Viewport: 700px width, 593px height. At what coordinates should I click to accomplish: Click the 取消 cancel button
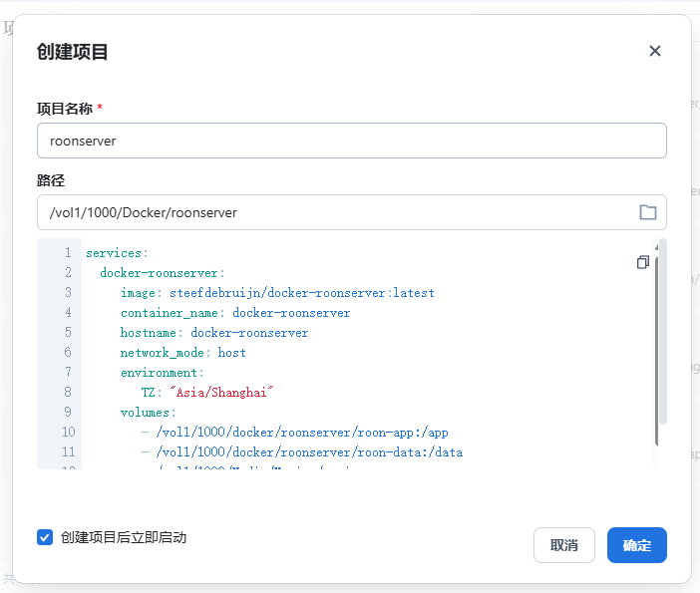coord(563,545)
